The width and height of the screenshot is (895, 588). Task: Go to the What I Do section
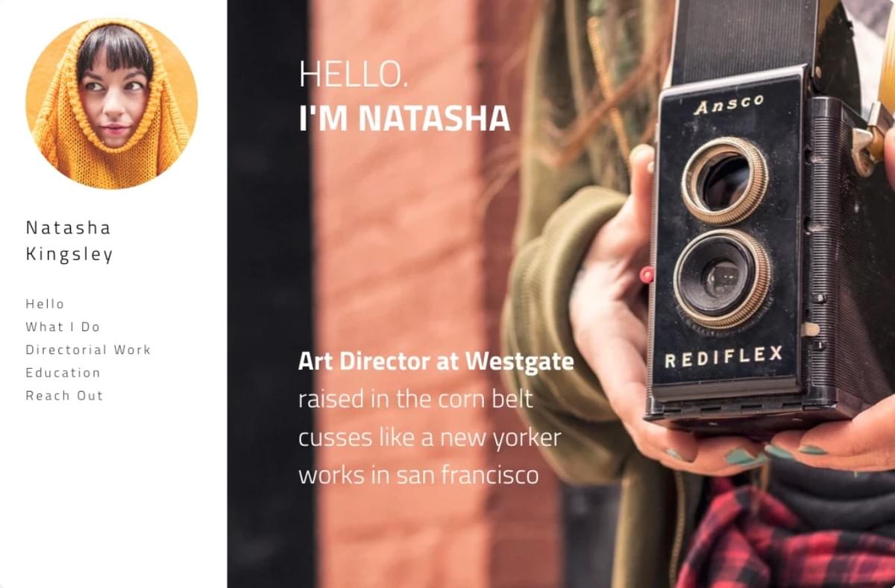(x=63, y=326)
